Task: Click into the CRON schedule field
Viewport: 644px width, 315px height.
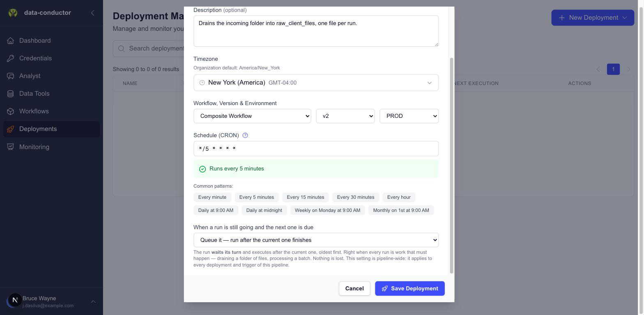Action: 316,149
